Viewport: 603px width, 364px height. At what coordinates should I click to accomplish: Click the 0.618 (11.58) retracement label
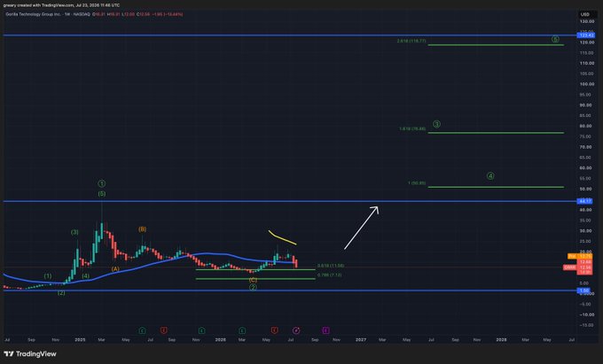pos(331,266)
